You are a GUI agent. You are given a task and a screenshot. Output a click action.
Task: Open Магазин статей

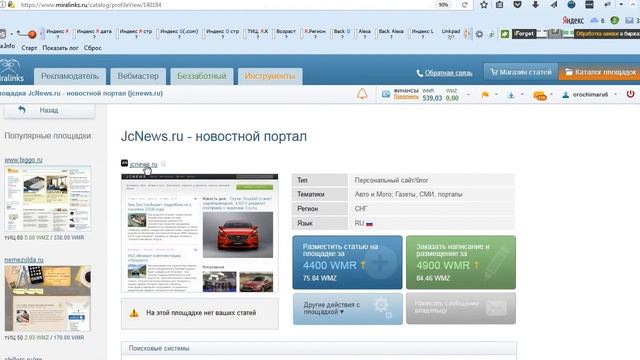[x=521, y=72]
